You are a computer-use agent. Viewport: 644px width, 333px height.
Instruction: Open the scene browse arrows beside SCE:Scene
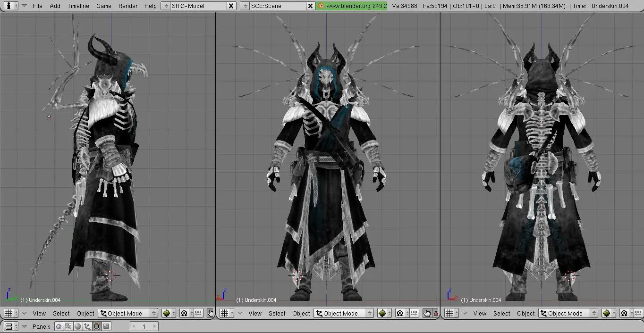point(245,6)
